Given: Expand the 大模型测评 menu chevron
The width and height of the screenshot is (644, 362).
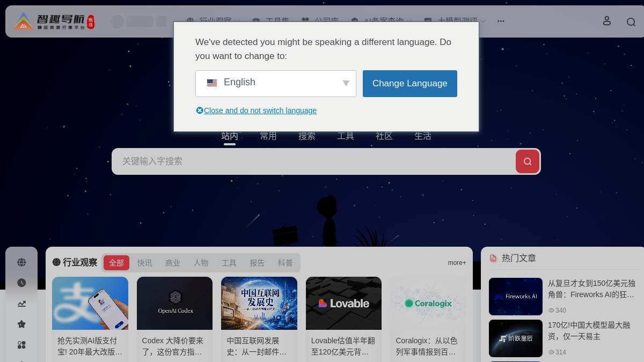Looking at the screenshot, I should coord(483,21).
